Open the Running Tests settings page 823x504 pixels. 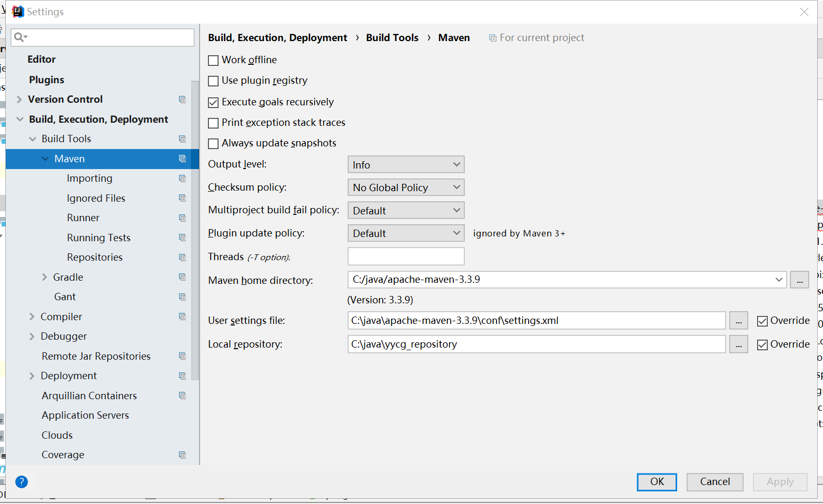click(98, 238)
